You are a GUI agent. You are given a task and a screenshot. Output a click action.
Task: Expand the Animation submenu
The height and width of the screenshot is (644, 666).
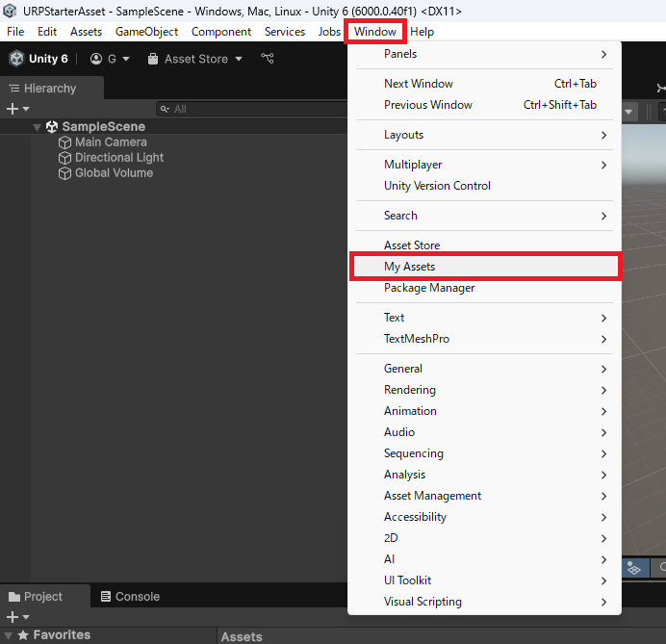484,411
